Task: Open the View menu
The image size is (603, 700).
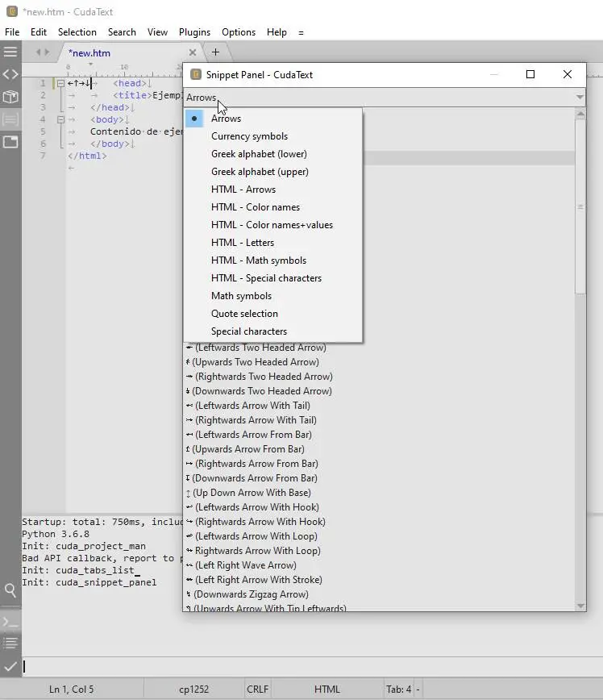Action: (x=157, y=32)
